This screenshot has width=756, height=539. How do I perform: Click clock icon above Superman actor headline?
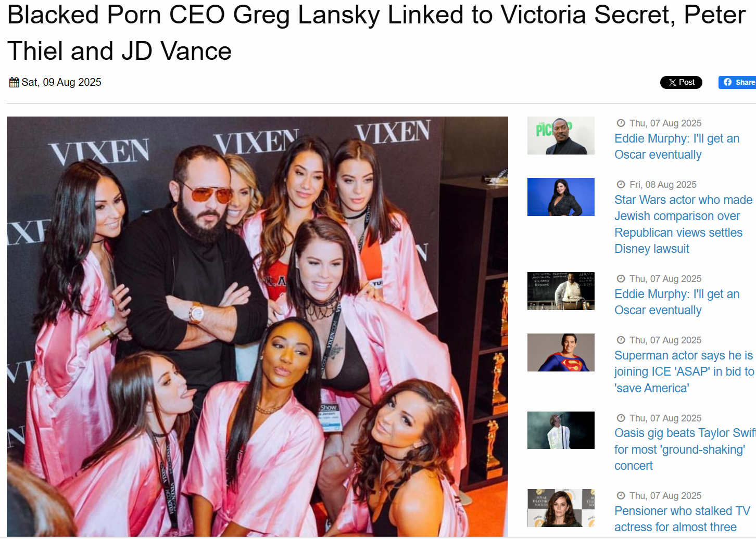coord(621,340)
